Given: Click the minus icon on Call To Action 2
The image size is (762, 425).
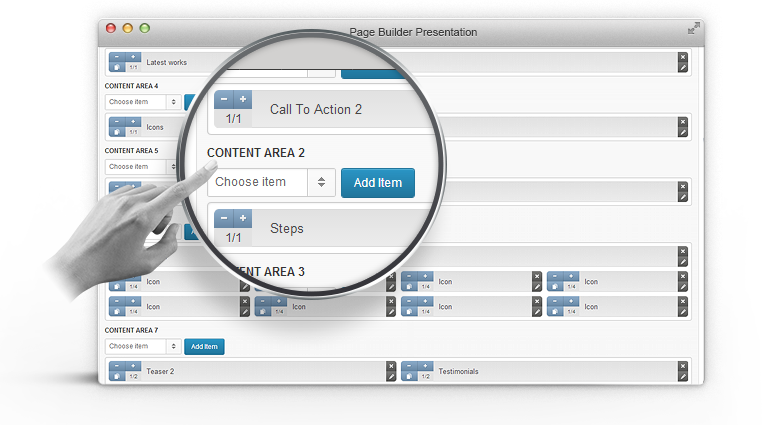Looking at the screenshot, I should [223, 100].
